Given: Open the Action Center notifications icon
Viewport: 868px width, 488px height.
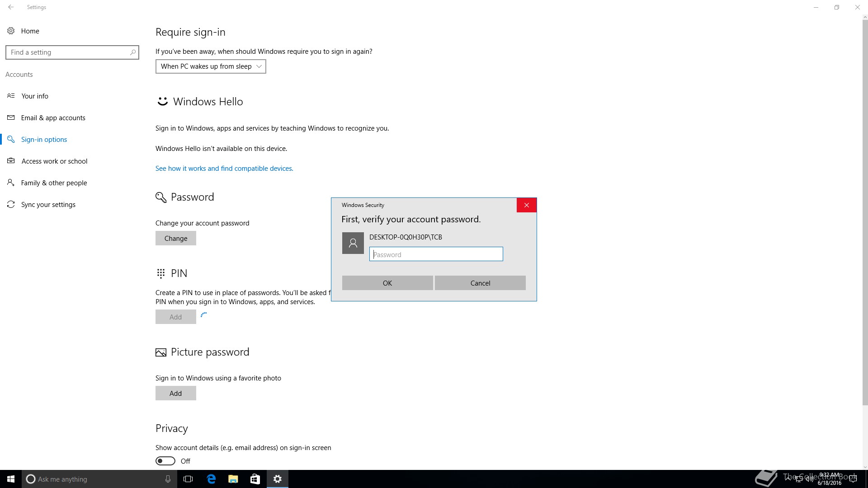Looking at the screenshot, I should tap(853, 479).
